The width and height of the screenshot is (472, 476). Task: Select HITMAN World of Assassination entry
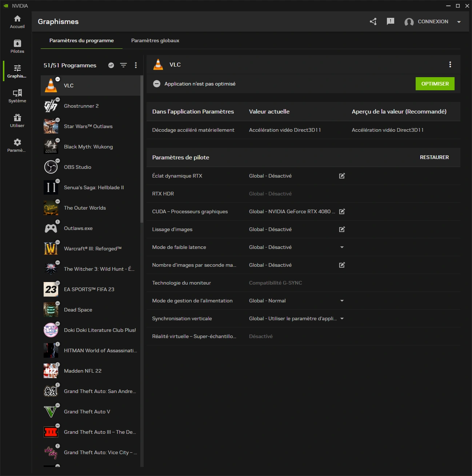[90, 350]
